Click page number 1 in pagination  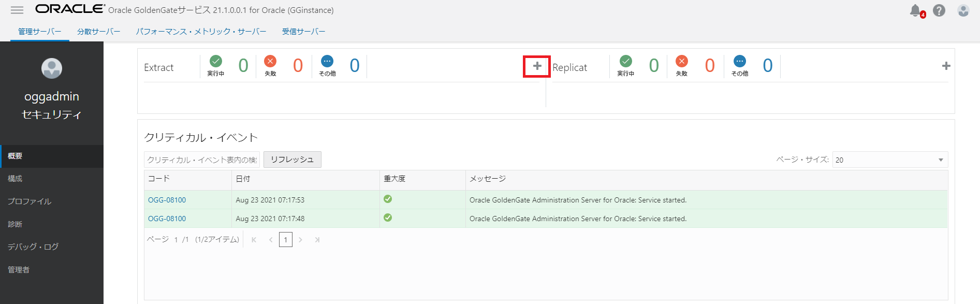285,240
